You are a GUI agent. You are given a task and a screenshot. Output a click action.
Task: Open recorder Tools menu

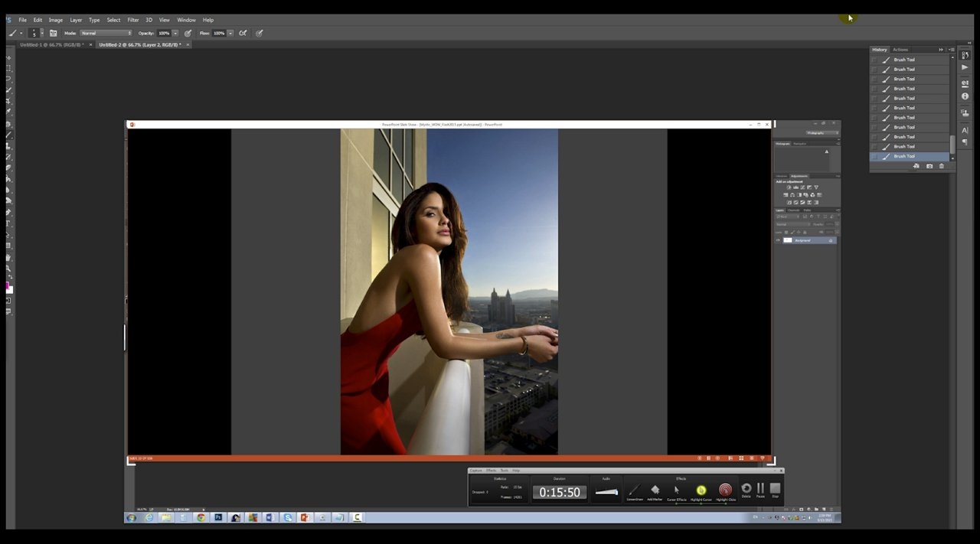[x=505, y=471]
